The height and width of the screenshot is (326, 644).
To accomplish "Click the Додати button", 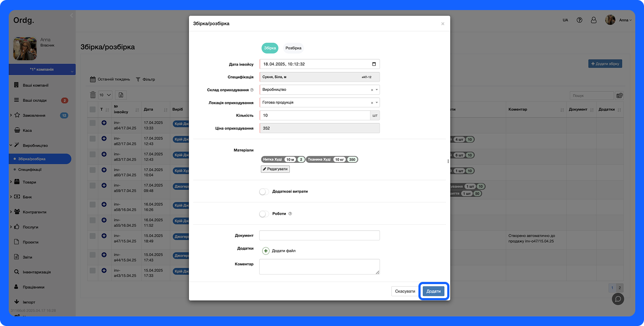I will 433,292.
